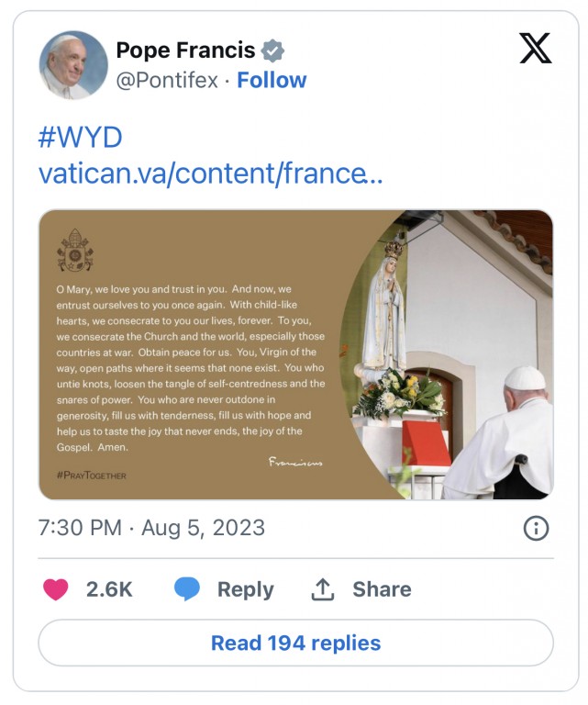Click the 2.6K likes count
Image resolution: width=588 pixels, height=705 pixels.
109,589
